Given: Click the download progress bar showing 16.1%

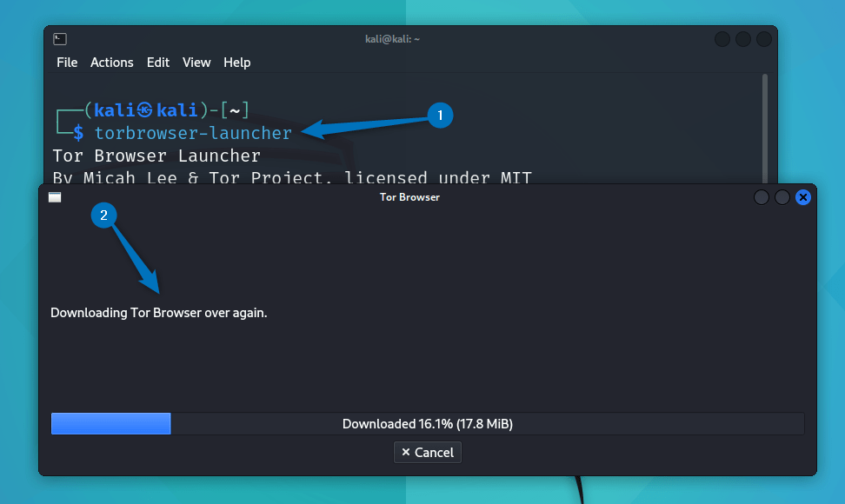Looking at the screenshot, I should [x=110, y=423].
